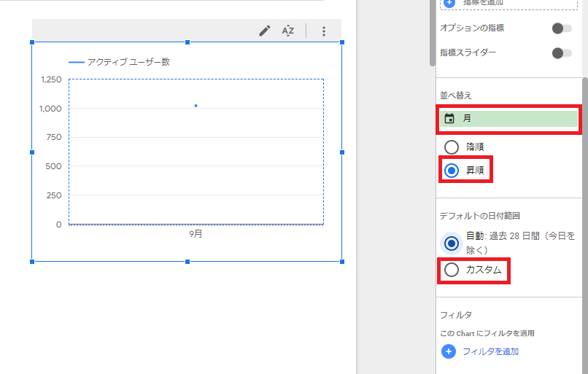588x374 pixels.
Task: Click the AZ sort icon in chart toolbar
Action: point(288,31)
